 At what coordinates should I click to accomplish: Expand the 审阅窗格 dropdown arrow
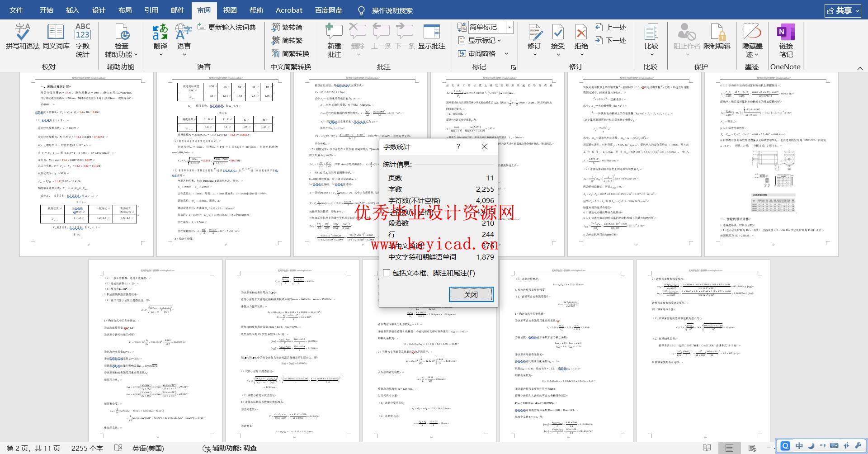pyautogui.click(x=506, y=53)
